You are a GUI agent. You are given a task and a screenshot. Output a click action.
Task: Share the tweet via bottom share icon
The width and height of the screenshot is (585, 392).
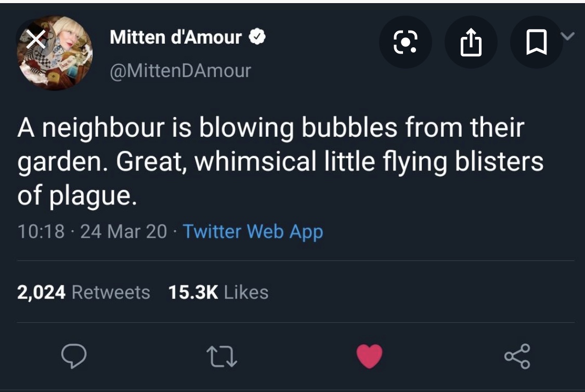tap(517, 356)
